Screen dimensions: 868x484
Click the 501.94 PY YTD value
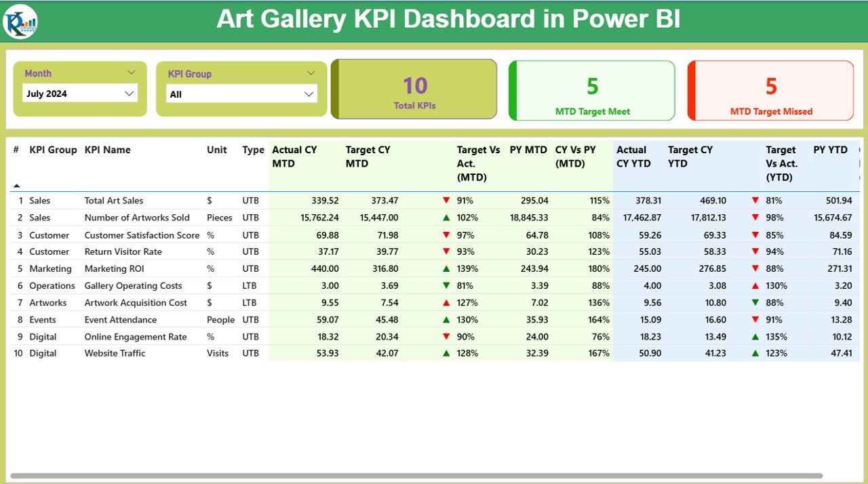tap(838, 201)
